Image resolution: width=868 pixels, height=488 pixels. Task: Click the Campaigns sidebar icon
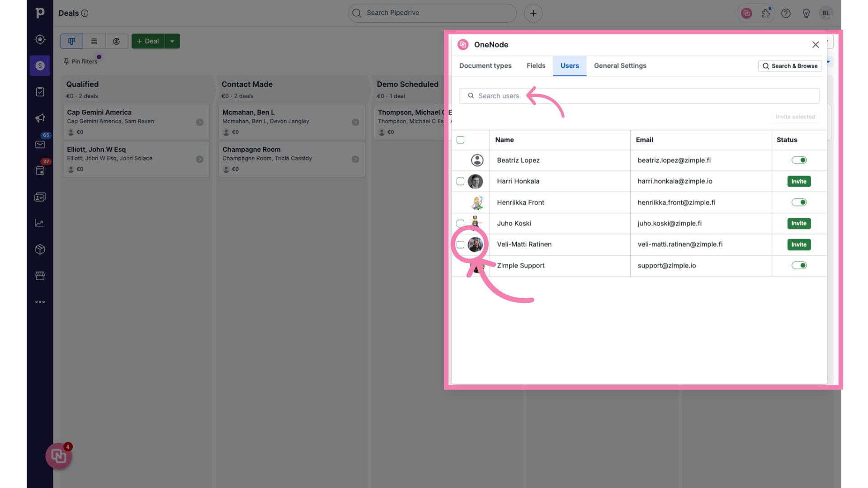click(x=40, y=118)
